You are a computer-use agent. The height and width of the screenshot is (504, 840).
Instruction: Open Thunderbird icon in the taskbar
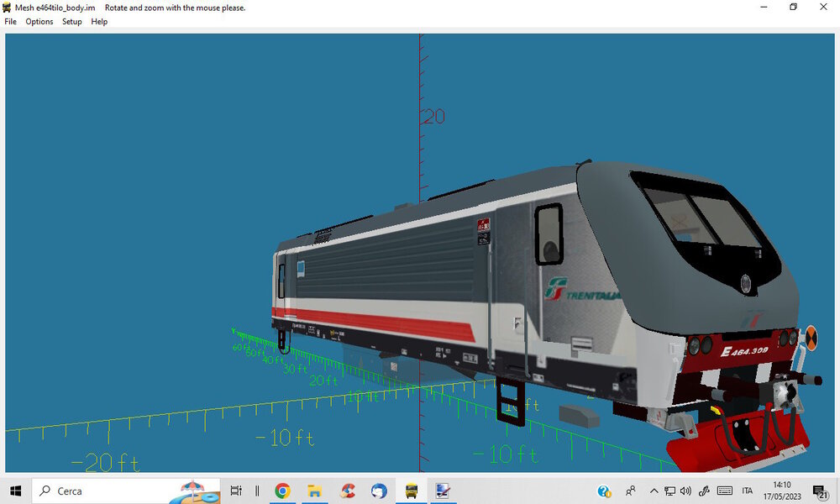380,491
